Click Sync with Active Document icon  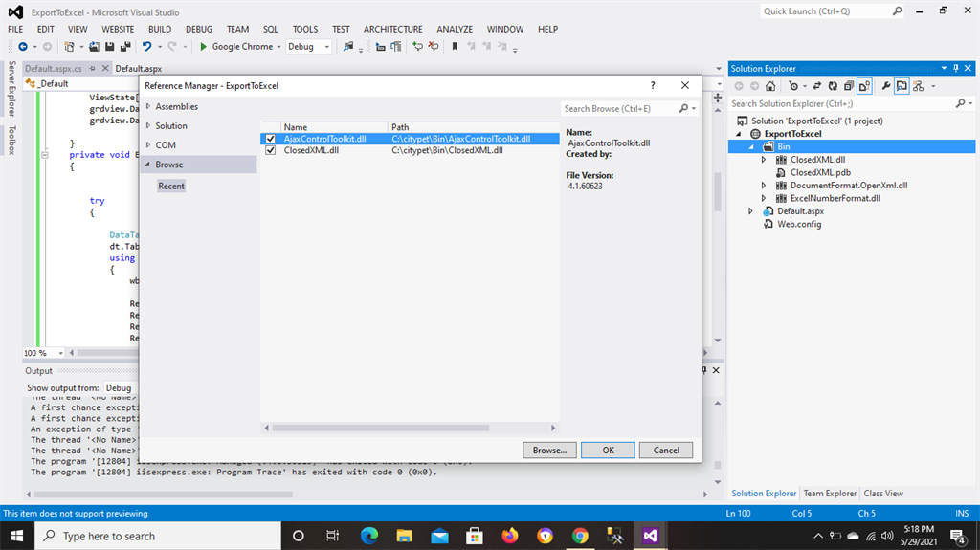click(816, 86)
